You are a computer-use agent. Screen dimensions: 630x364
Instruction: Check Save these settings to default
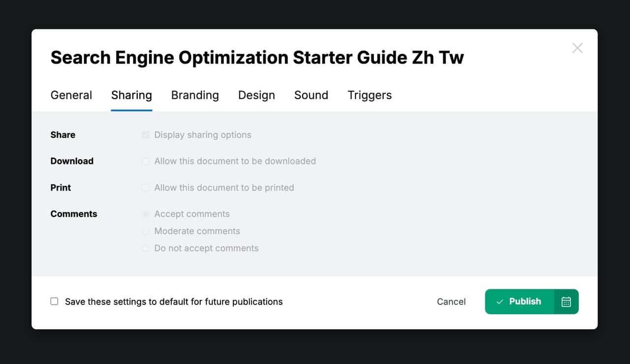tap(54, 301)
